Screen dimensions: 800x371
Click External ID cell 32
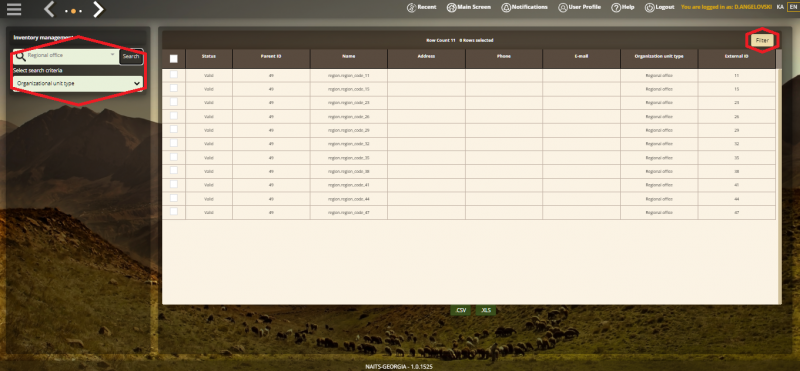click(x=737, y=144)
